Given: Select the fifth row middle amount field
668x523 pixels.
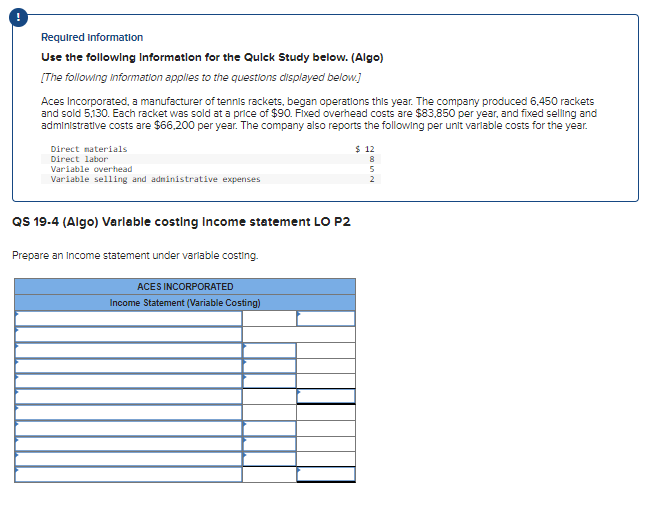Looking at the screenshot, I should (x=269, y=381).
